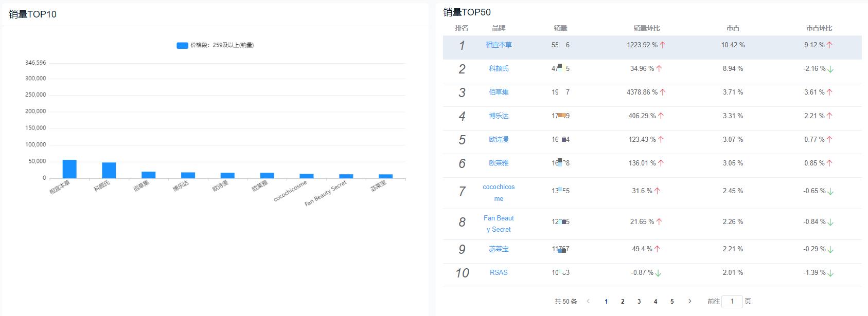868x316 pixels.
Task: Select page 4 in pagination
Action: [656, 302]
